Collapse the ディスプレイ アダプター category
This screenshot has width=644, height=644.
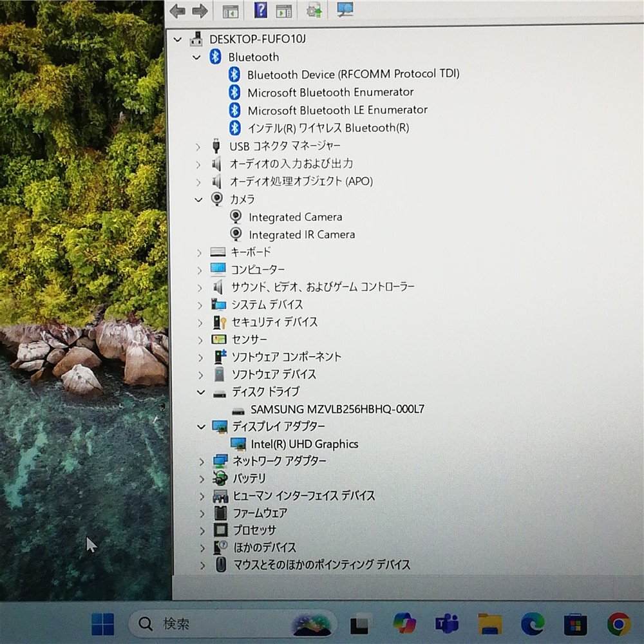201,427
